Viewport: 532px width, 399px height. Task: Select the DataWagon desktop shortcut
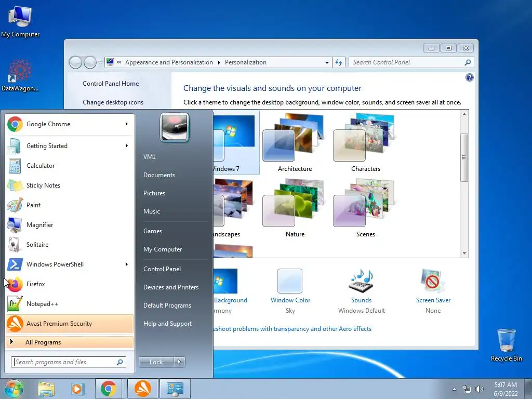20,75
